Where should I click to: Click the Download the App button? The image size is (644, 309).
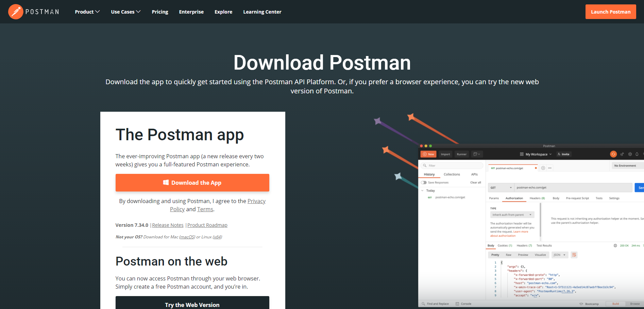pyautogui.click(x=192, y=183)
